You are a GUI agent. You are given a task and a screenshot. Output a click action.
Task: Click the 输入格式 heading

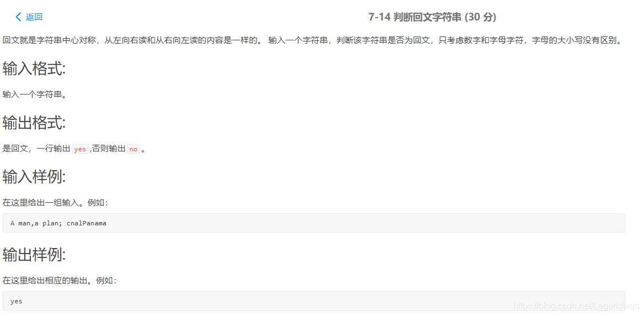(x=34, y=69)
